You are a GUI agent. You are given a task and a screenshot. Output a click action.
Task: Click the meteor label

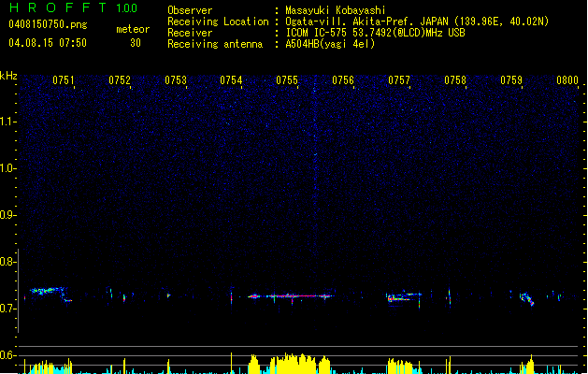tap(133, 29)
